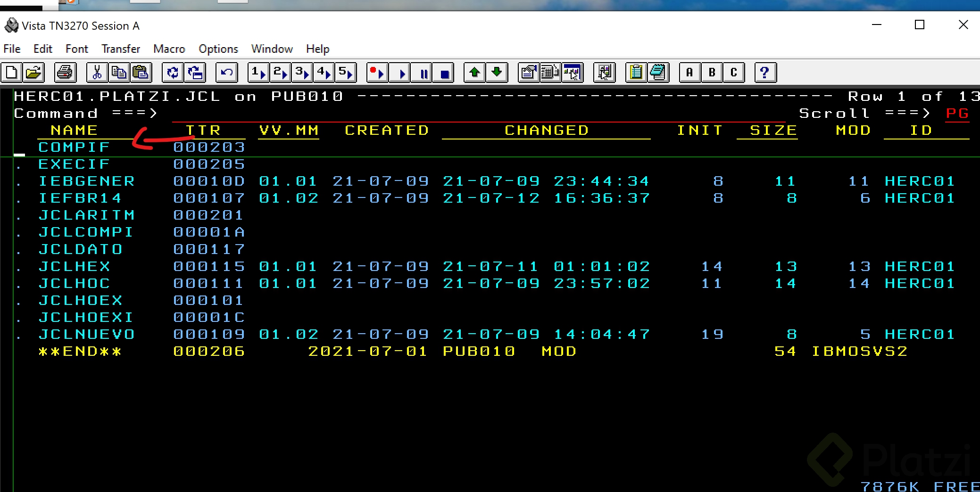
Task: Click the circular arrows refresh icon
Action: [x=173, y=73]
